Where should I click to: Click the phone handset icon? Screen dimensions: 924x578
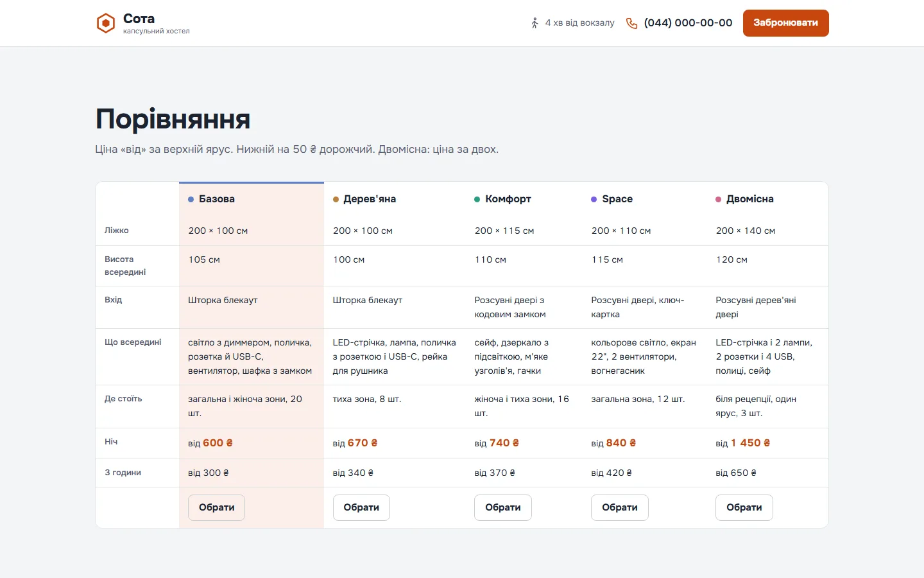click(632, 23)
